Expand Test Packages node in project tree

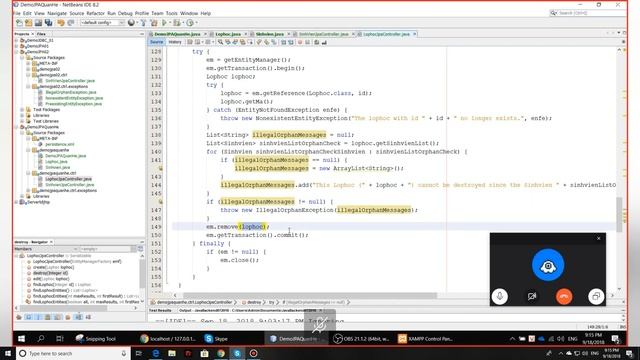click(22, 109)
